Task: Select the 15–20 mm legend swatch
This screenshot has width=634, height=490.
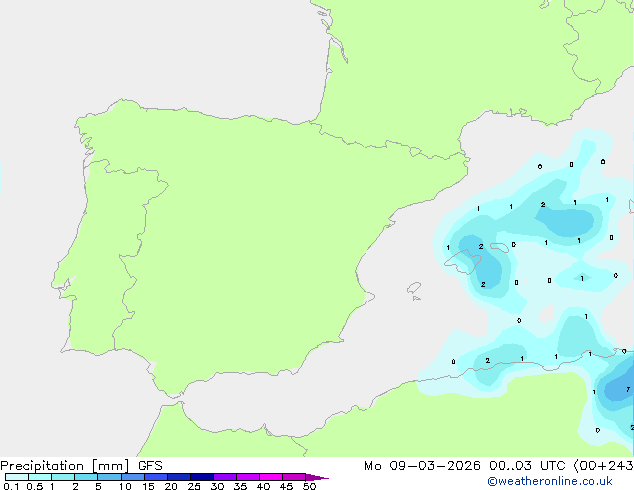Action: pos(155,477)
